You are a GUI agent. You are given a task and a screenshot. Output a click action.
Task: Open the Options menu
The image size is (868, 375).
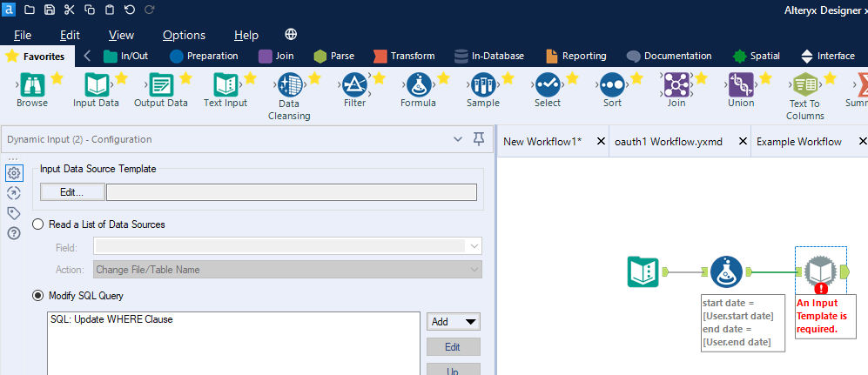click(184, 35)
